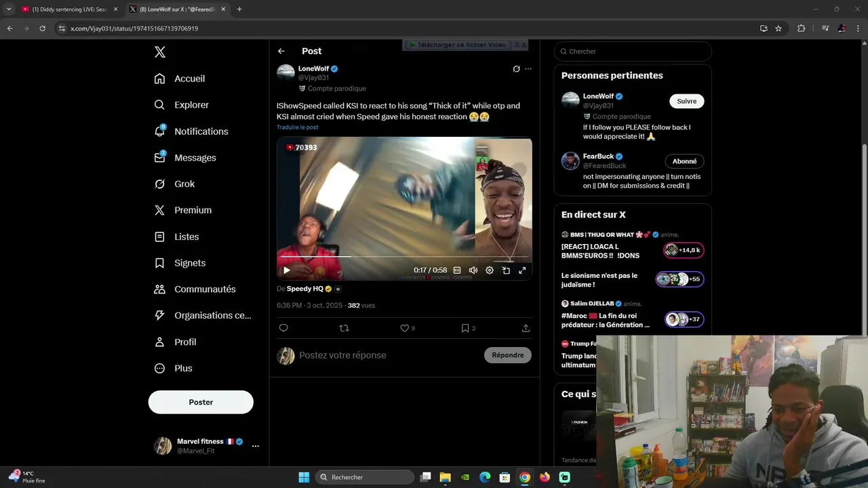
Task: Open the Chrome three-dot menu
Action: (x=859, y=28)
